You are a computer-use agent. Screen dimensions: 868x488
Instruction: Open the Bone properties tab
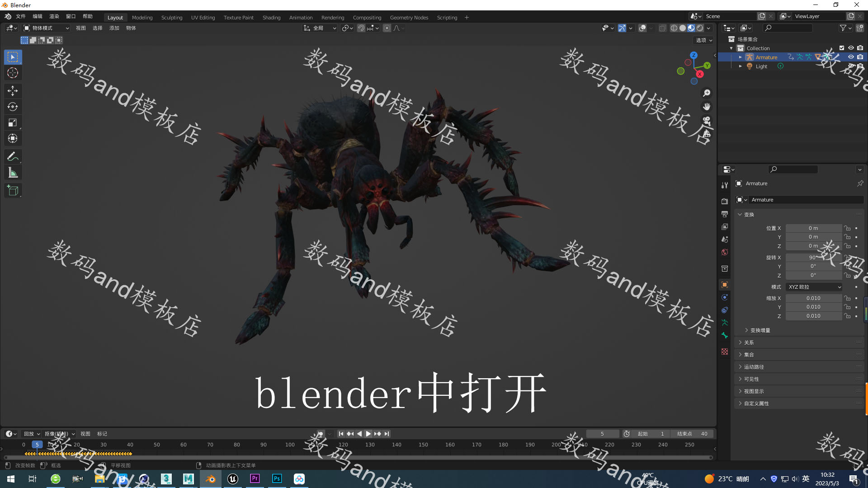725,335
